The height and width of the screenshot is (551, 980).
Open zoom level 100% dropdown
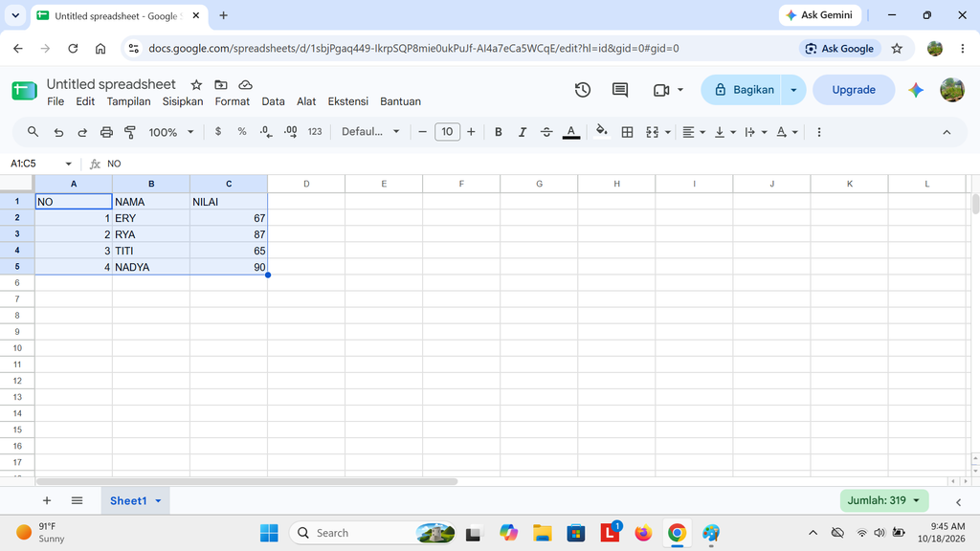(x=170, y=132)
